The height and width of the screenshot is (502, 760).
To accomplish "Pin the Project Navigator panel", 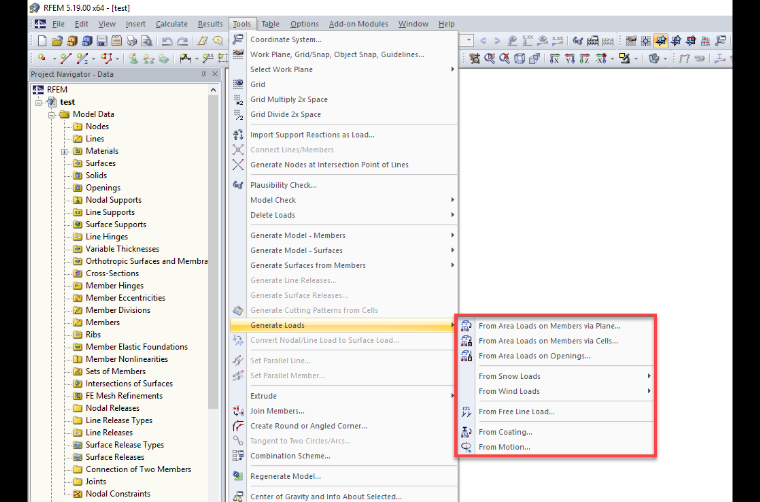I will click(x=204, y=74).
